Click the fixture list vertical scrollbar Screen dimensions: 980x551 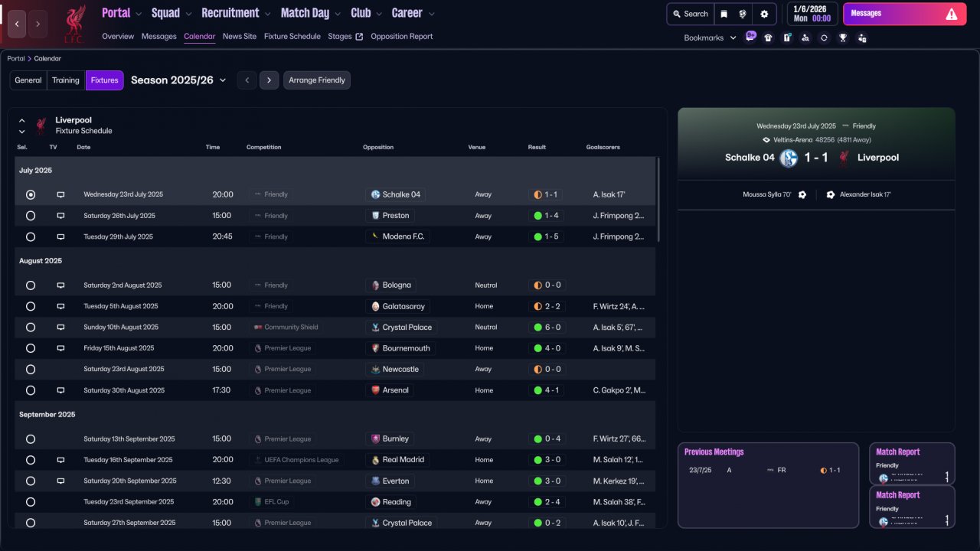coord(658,199)
